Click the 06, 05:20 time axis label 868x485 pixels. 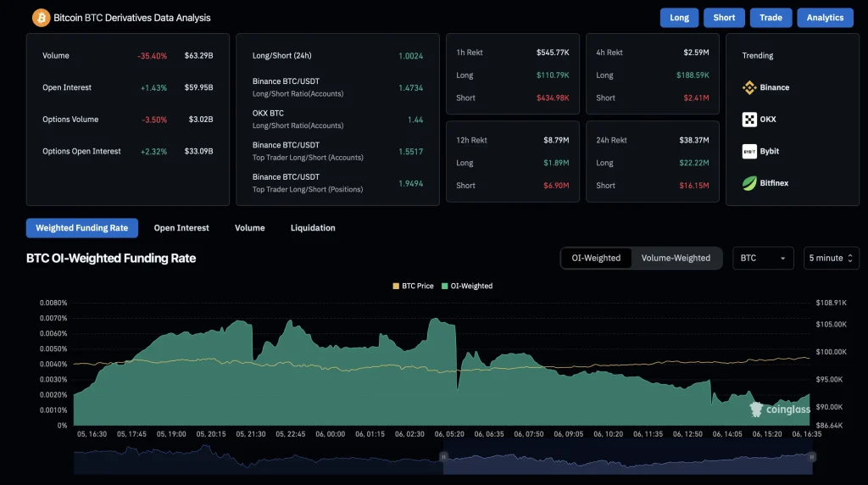449,434
